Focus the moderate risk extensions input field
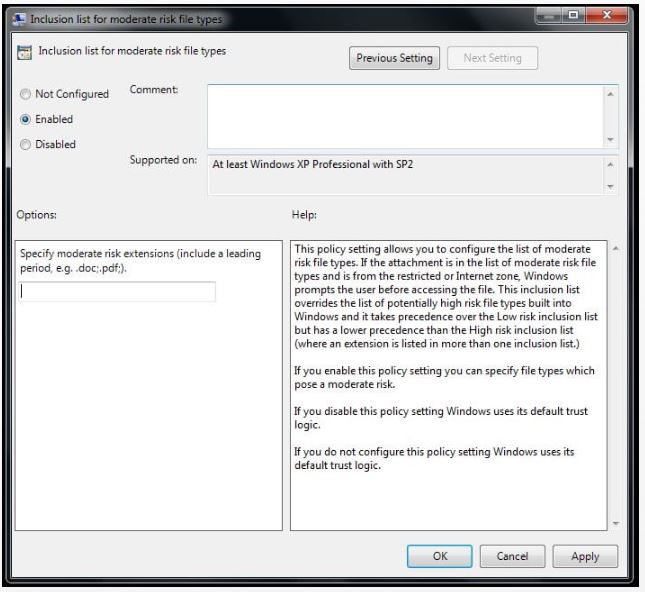The width and height of the screenshot is (645, 592). [x=117, y=291]
